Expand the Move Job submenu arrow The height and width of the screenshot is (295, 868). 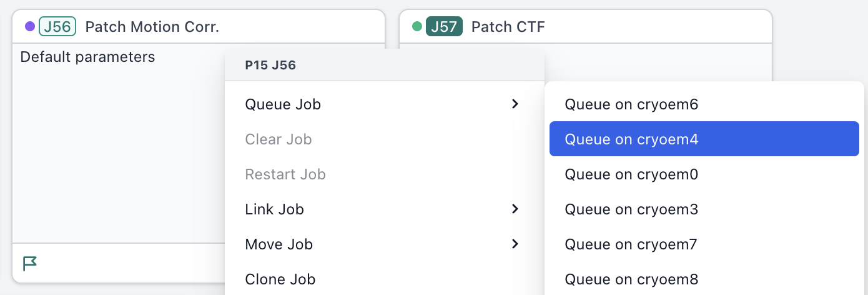[x=515, y=244]
